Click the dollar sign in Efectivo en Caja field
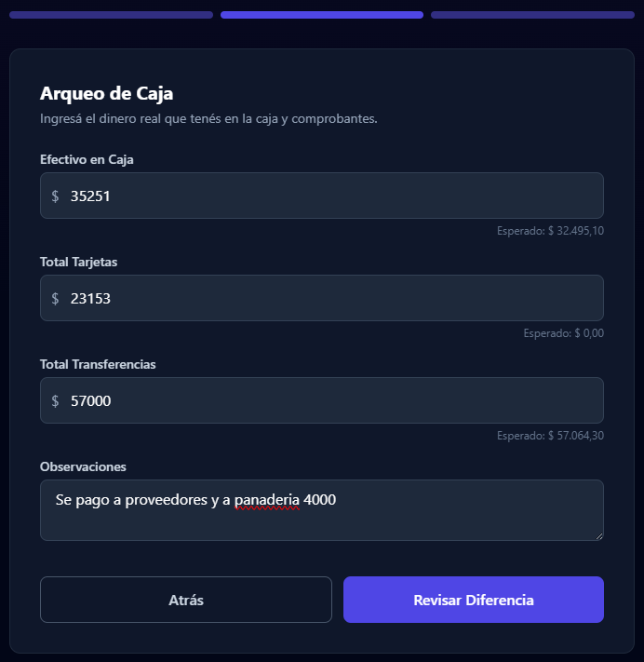The width and height of the screenshot is (644, 662). click(x=56, y=196)
